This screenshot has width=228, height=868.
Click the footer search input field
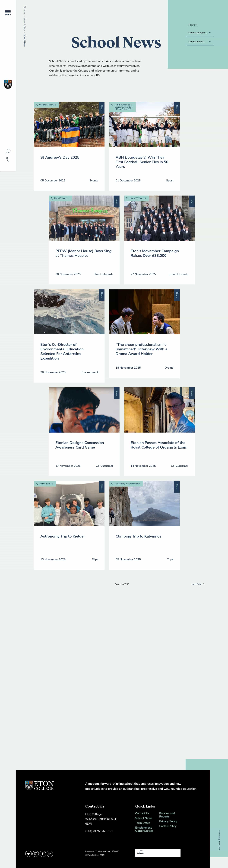pyautogui.click(x=158, y=853)
